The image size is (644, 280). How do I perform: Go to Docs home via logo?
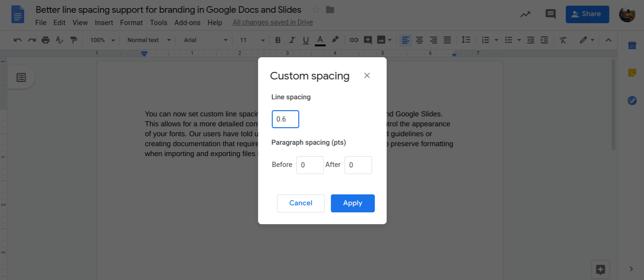(17, 14)
